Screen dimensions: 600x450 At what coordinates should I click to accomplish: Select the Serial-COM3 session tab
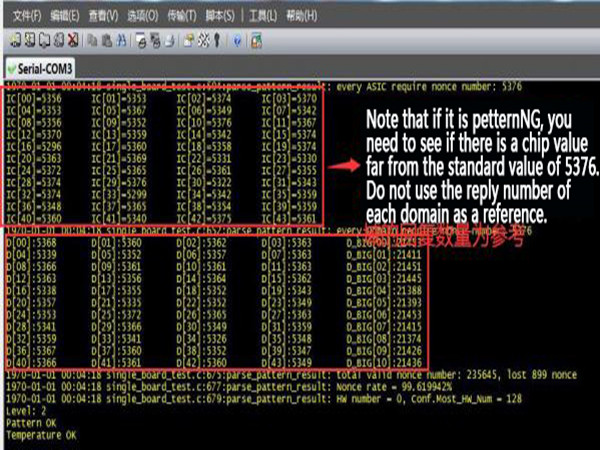pyautogui.click(x=40, y=69)
